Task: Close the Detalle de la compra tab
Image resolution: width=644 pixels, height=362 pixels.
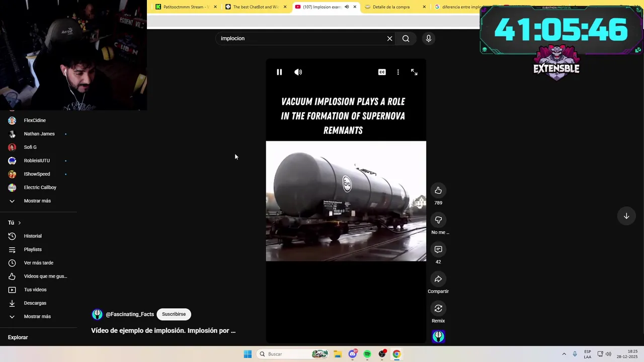Action: tap(424, 7)
